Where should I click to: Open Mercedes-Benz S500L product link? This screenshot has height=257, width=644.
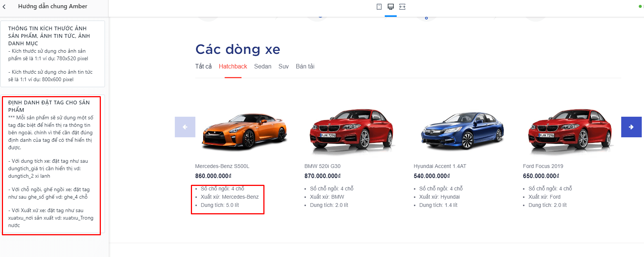point(222,166)
